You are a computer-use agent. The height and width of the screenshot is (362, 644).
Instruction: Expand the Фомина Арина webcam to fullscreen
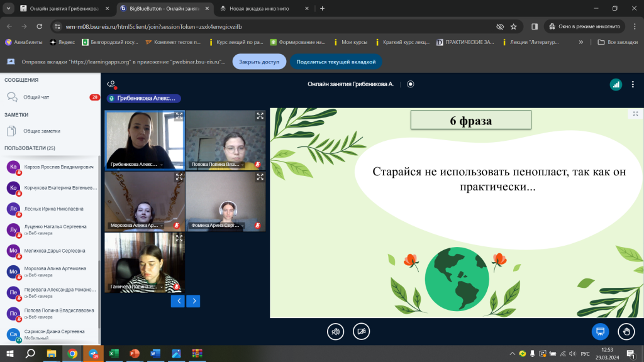[x=260, y=177]
